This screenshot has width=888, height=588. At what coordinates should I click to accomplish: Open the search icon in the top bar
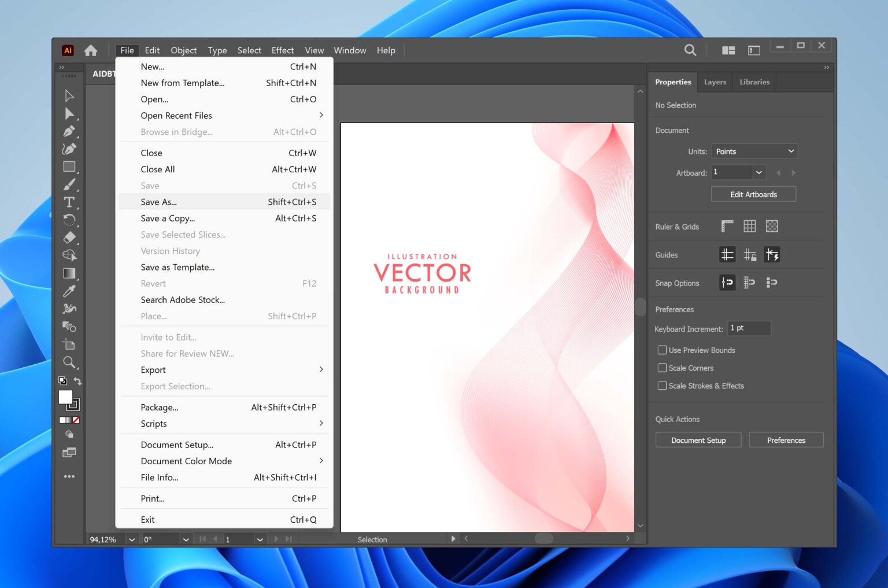click(x=689, y=50)
